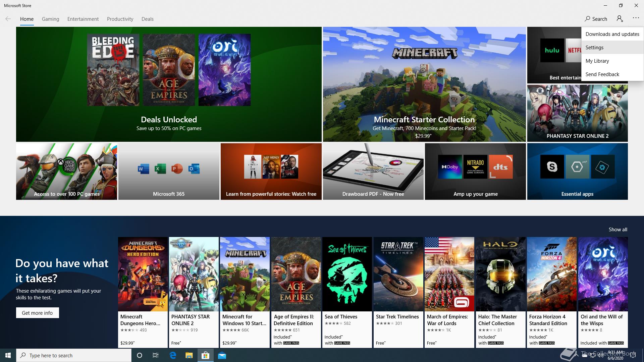Screen dimensions: 644x362
Task: Click the Get more info button
Action: pyautogui.click(x=37, y=313)
